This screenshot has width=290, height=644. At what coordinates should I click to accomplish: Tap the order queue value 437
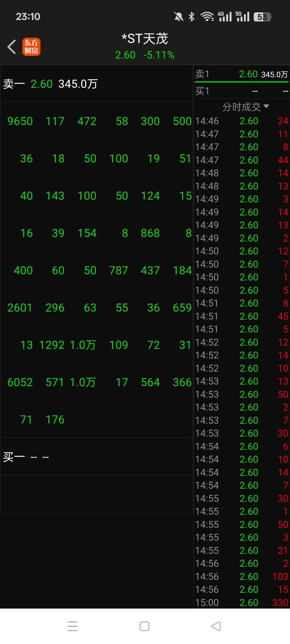point(150,270)
